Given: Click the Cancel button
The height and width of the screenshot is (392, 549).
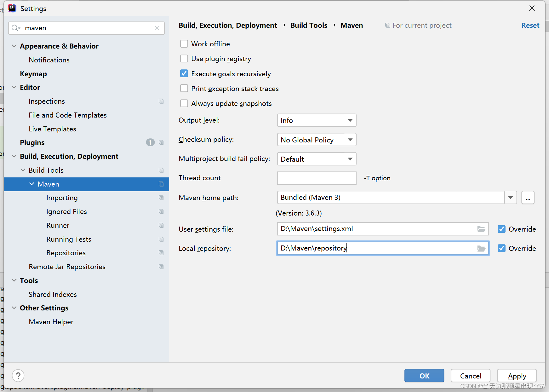Looking at the screenshot, I should pyautogui.click(x=471, y=376).
